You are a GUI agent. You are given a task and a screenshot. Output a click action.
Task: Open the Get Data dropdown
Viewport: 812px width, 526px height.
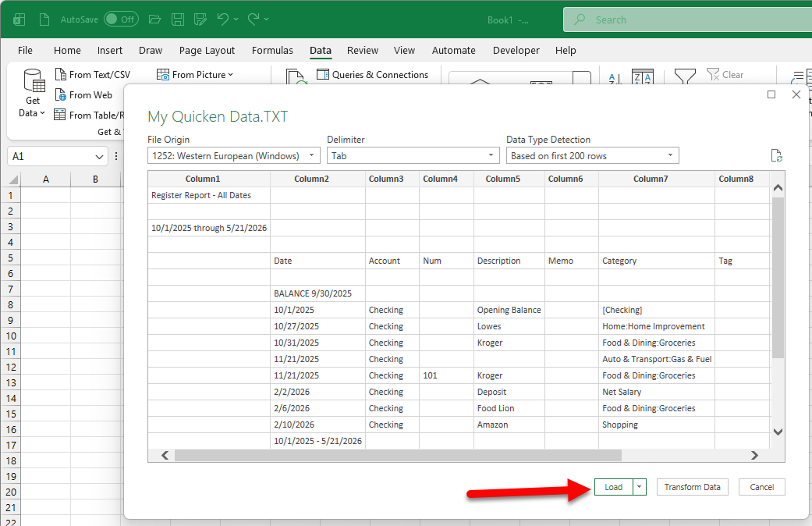tap(32, 94)
